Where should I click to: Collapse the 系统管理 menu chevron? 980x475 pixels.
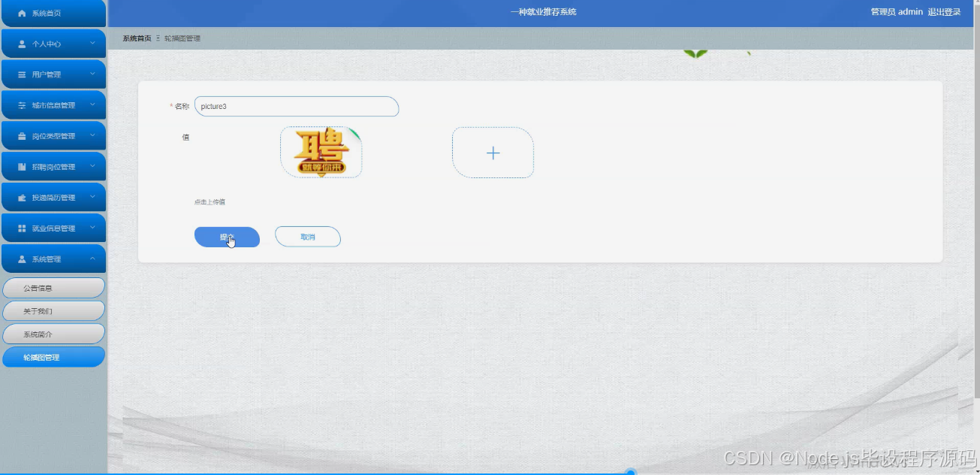92,259
